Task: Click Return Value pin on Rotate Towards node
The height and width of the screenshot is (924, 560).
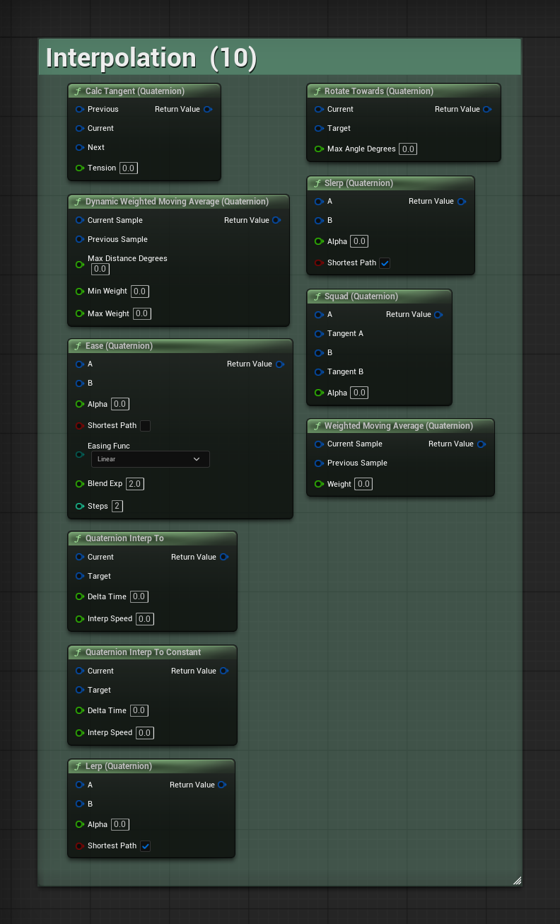Action: click(x=487, y=109)
